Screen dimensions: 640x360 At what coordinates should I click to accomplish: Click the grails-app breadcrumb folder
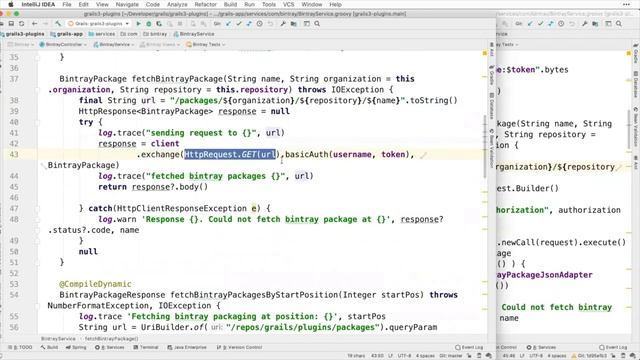click(67, 34)
